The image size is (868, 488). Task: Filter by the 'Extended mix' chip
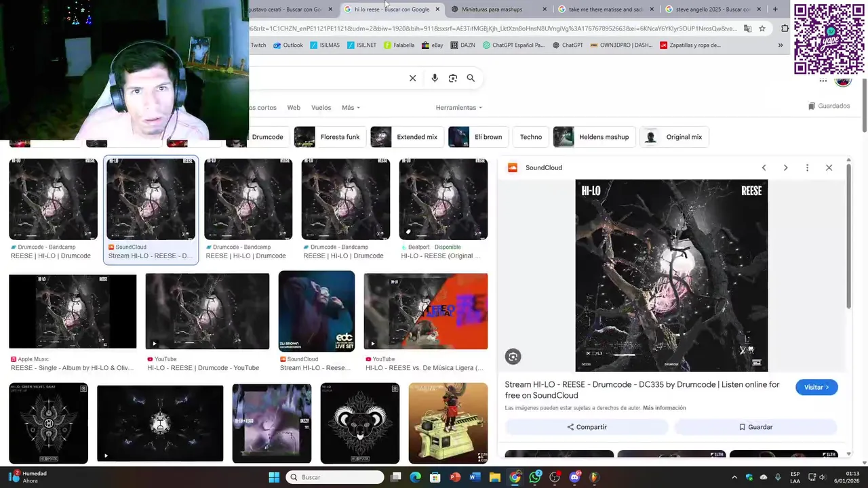(407, 137)
